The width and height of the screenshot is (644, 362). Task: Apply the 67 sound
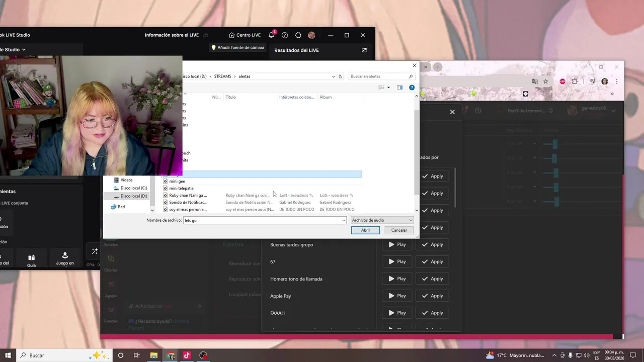point(432,261)
